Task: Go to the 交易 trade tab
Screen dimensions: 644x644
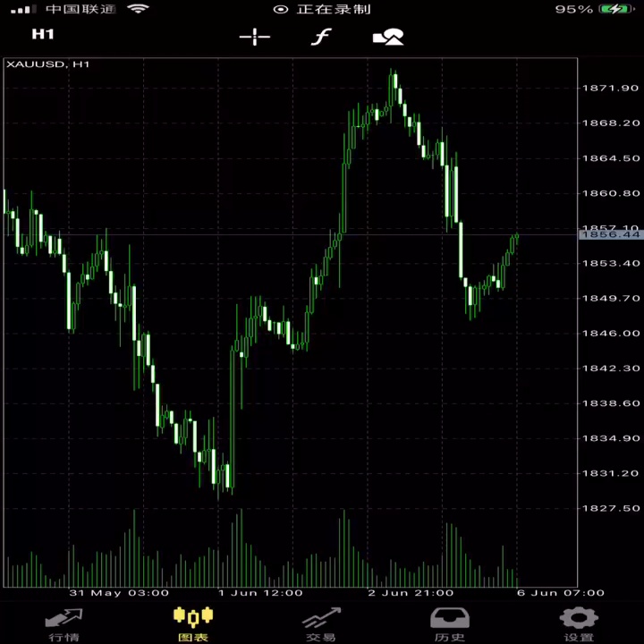Action: pyautogui.click(x=321, y=625)
